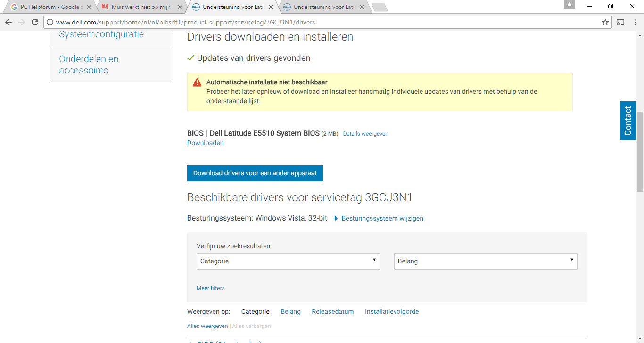Switch to the PC Helpforum Google tab
Viewport: 644px width, 343px height.
50,7
